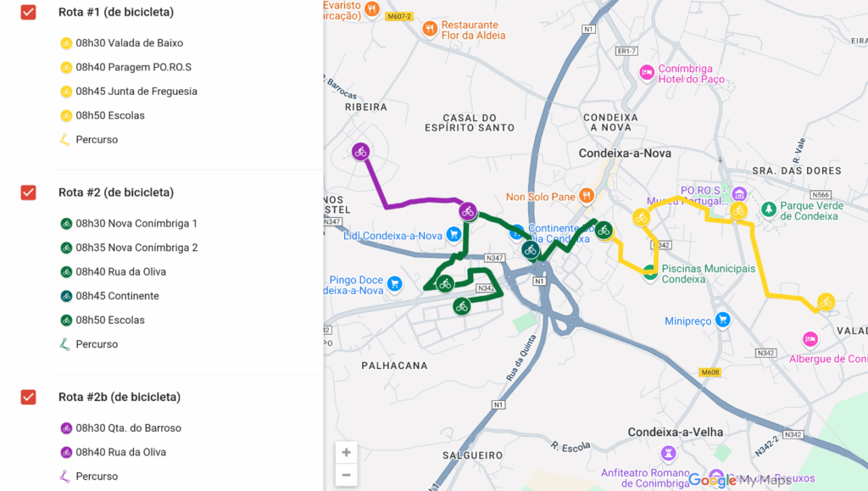Click the Pingo Doce shopping cart marker

pos(395,284)
